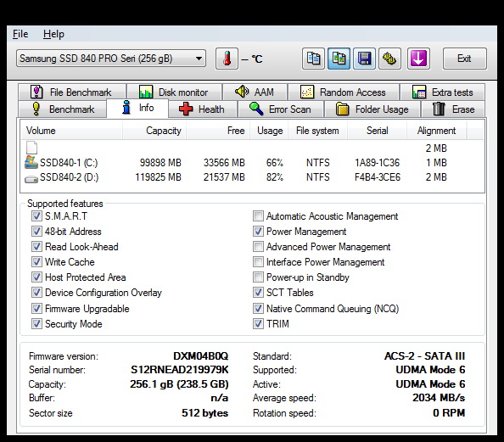Viewport: 504px width, 442px height.
Task: Sort volumes by Capacity column header
Action: pos(154,131)
